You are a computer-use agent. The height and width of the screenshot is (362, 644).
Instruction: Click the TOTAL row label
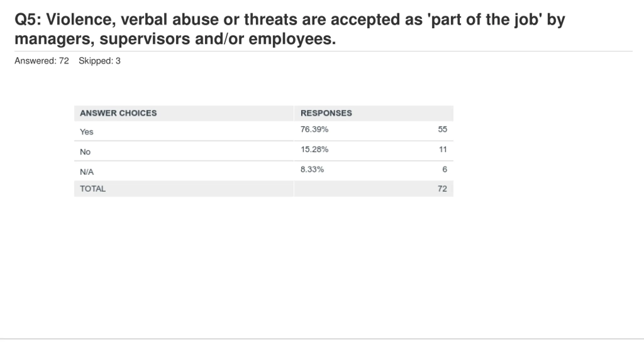pos(93,189)
